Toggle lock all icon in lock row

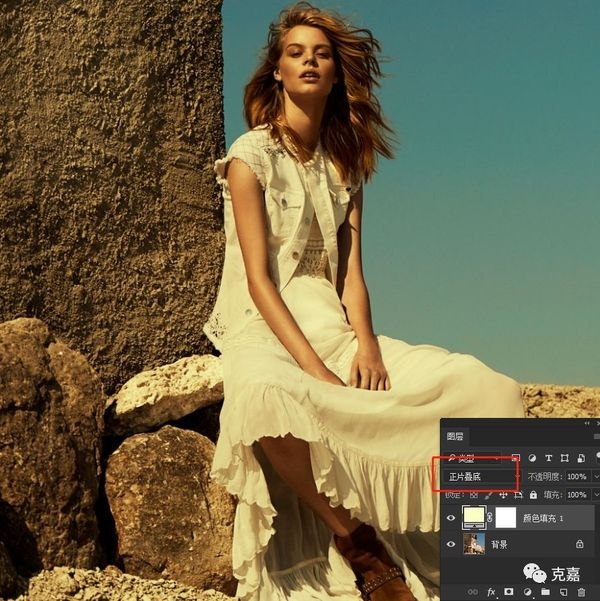(532, 494)
